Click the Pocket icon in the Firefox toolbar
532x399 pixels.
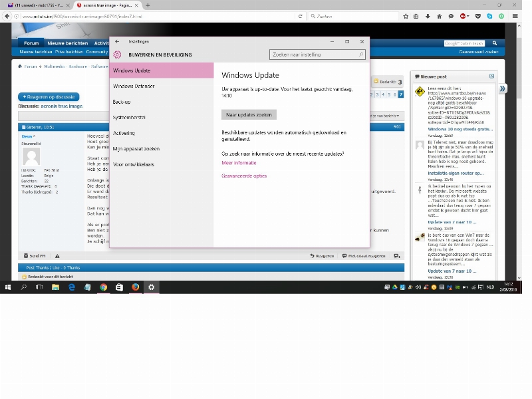click(478, 16)
